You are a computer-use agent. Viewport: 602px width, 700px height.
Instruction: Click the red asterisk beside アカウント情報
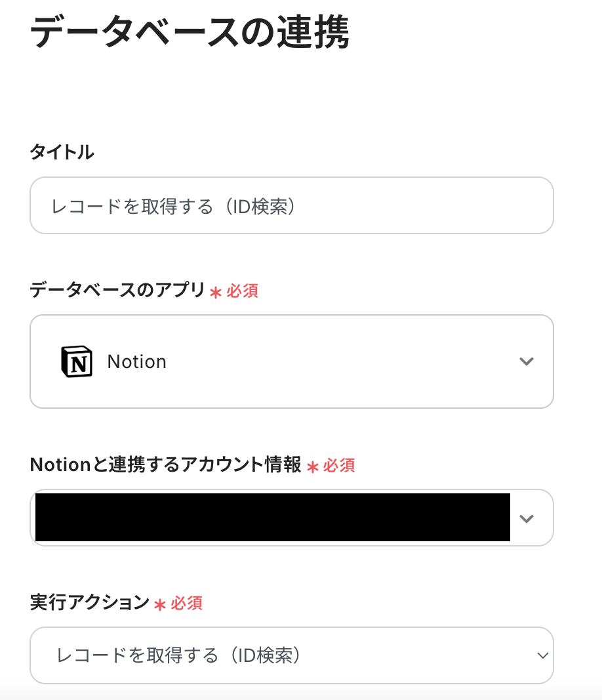click(x=313, y=467)
